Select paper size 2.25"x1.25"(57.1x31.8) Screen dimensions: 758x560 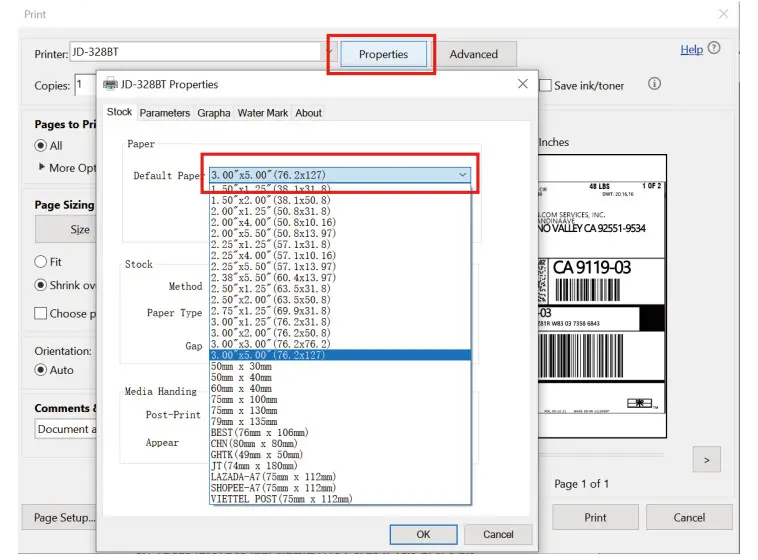pos(340,245)
